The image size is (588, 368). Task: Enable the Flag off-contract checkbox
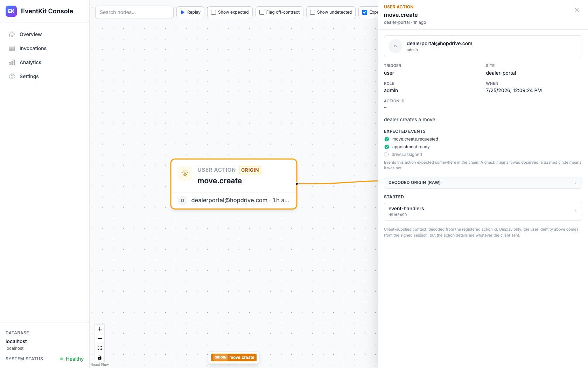(x=262, y=12)
